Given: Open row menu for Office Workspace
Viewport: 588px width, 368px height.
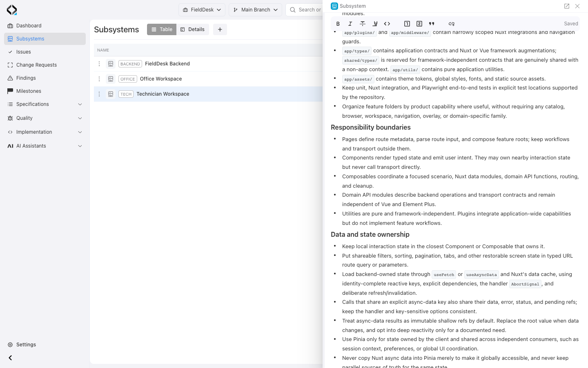Looking at the screenshot, I should [x=99, y=79].
